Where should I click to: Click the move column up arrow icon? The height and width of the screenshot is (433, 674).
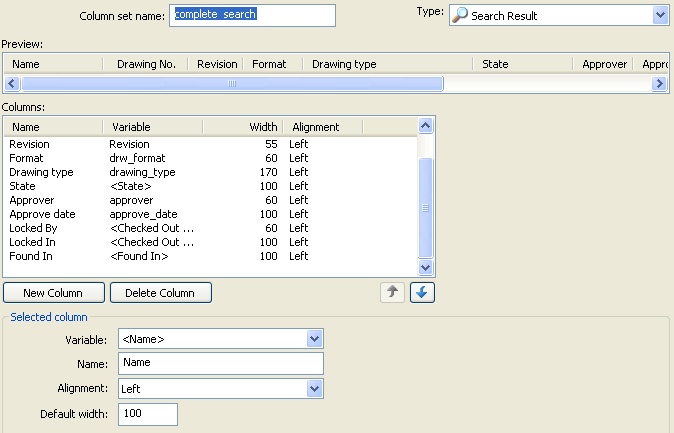392,292
